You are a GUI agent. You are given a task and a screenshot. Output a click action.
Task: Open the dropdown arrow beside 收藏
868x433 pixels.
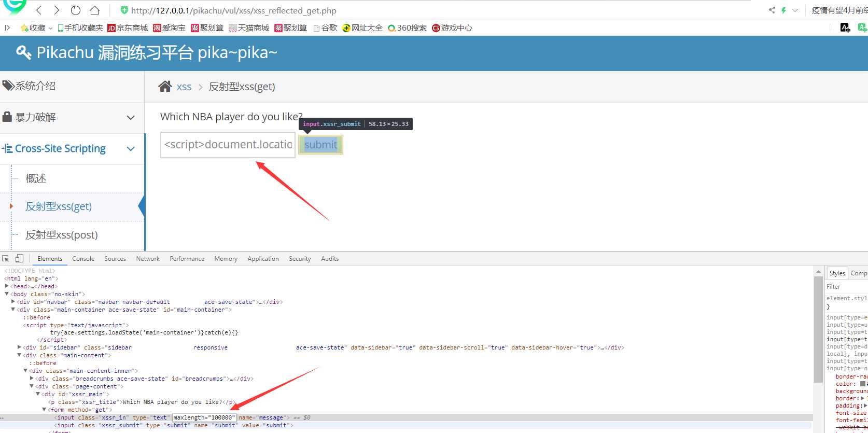(x=50, y=28)
